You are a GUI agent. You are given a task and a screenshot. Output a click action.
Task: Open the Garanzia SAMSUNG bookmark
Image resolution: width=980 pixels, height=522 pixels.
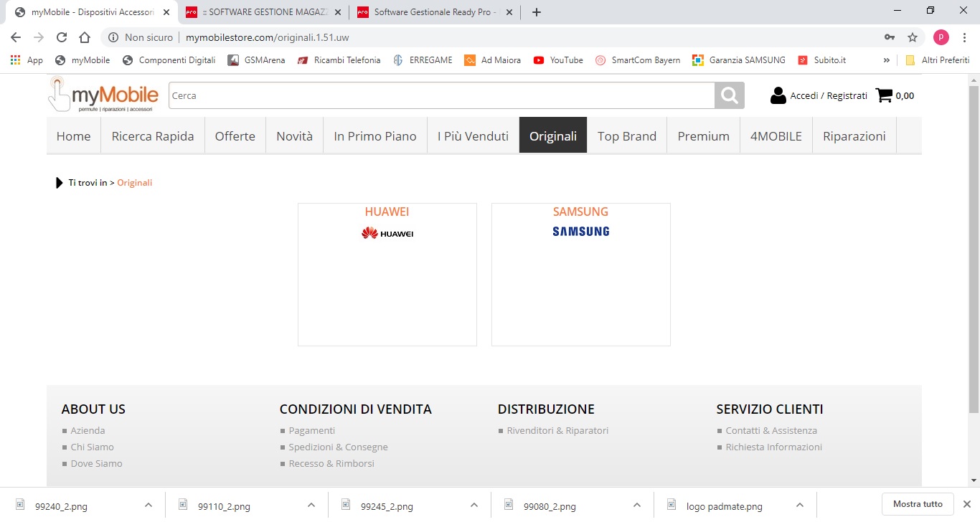pos(738,60)
